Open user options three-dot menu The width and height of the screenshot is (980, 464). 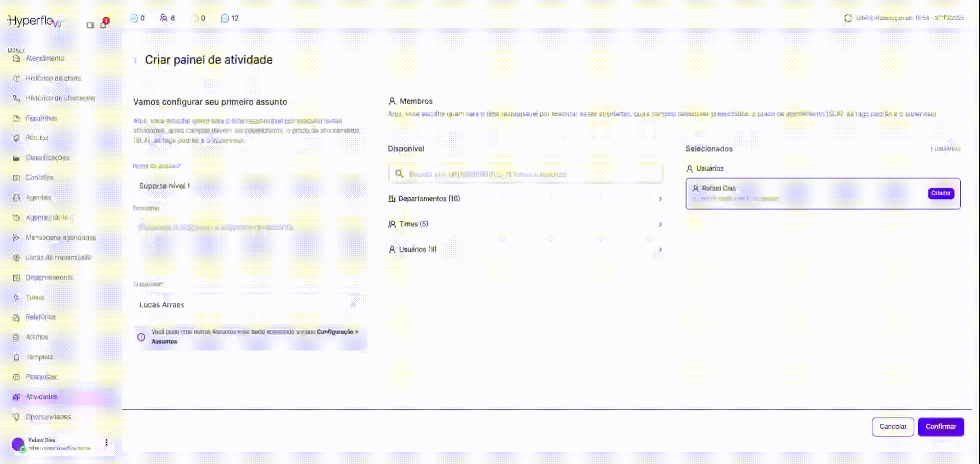point(106,443)
